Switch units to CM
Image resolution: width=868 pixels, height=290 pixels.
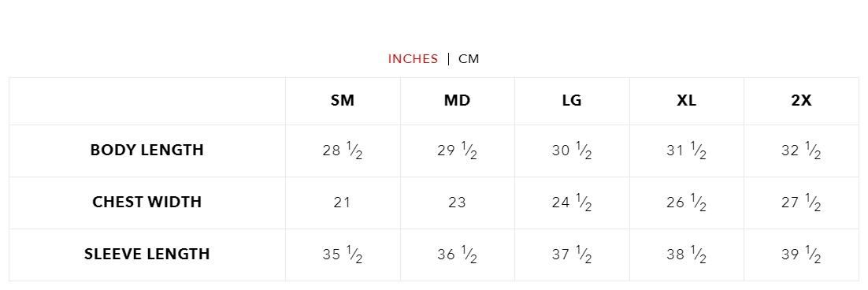point(469,58)
